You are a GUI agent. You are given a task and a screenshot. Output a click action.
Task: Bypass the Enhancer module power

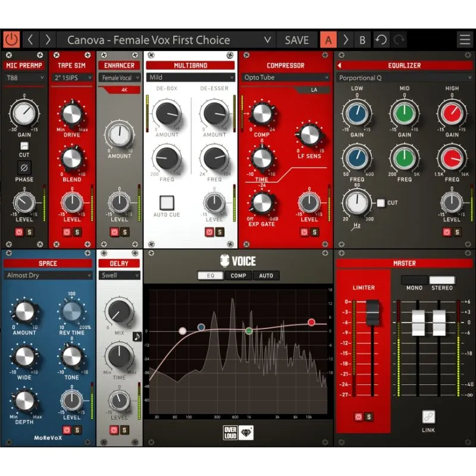(114, 232)
